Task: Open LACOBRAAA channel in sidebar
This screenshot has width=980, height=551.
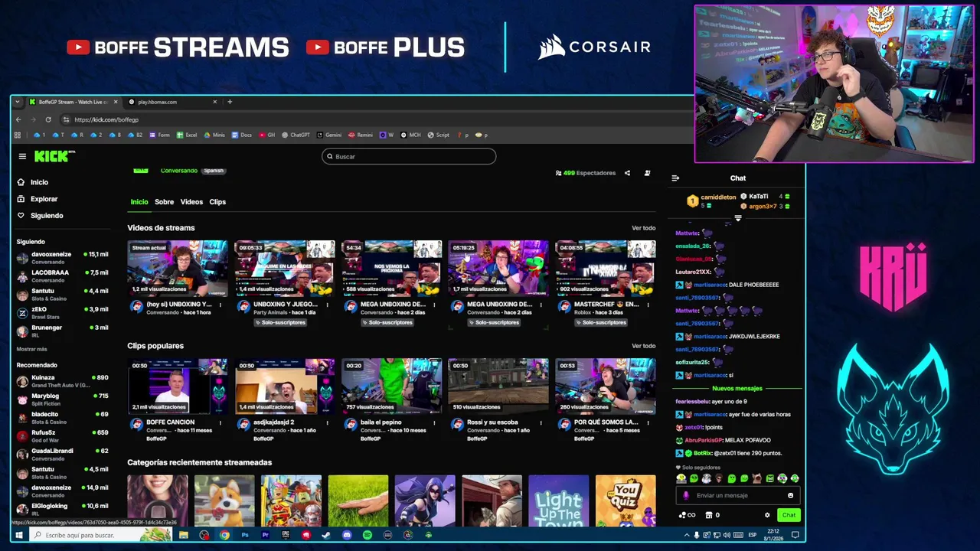Action: 63,276
